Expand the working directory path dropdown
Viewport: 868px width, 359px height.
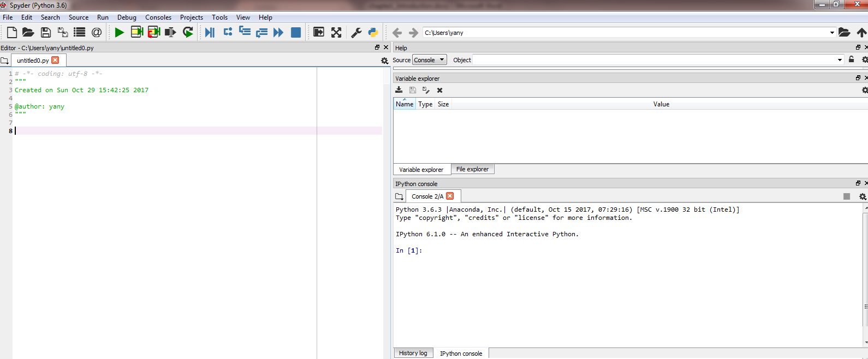click(832, 33)
